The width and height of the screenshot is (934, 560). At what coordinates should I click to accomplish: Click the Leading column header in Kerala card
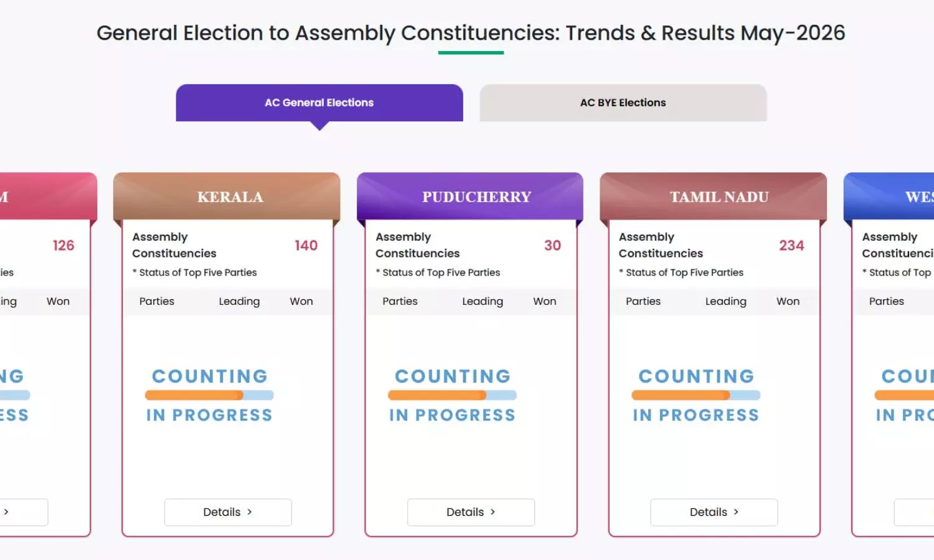coord(239,301)
